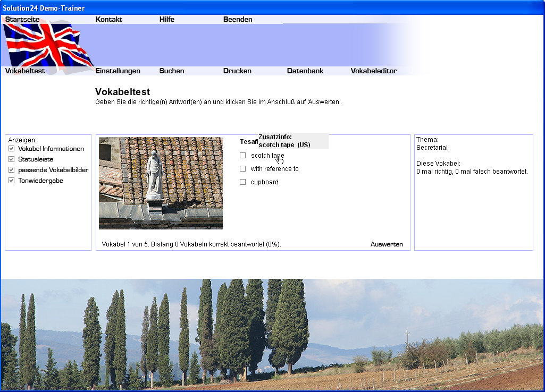Open the Kontakt page
This screenshot has height=392, width=545.
point(109,19)
